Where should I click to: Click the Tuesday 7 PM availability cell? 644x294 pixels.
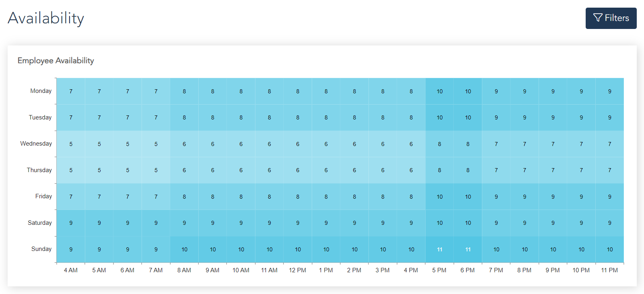(x=496, y=117)
